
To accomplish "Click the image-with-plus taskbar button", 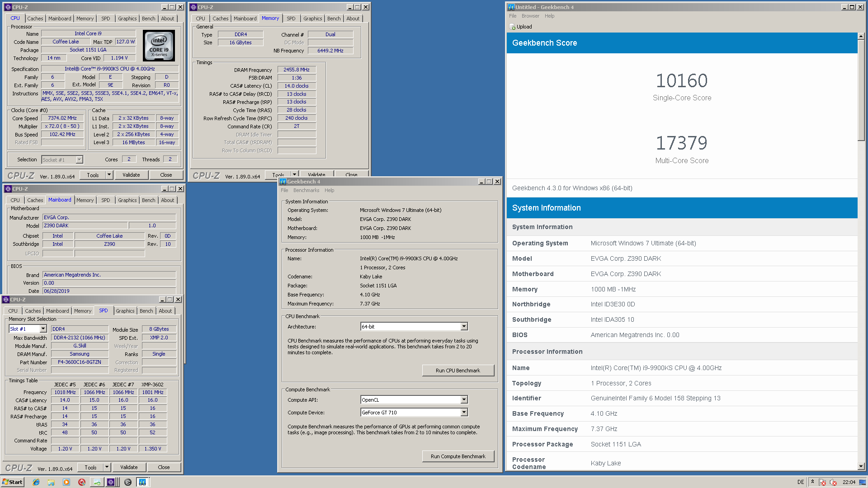I will pyautogui.click(x=97, y=482).
